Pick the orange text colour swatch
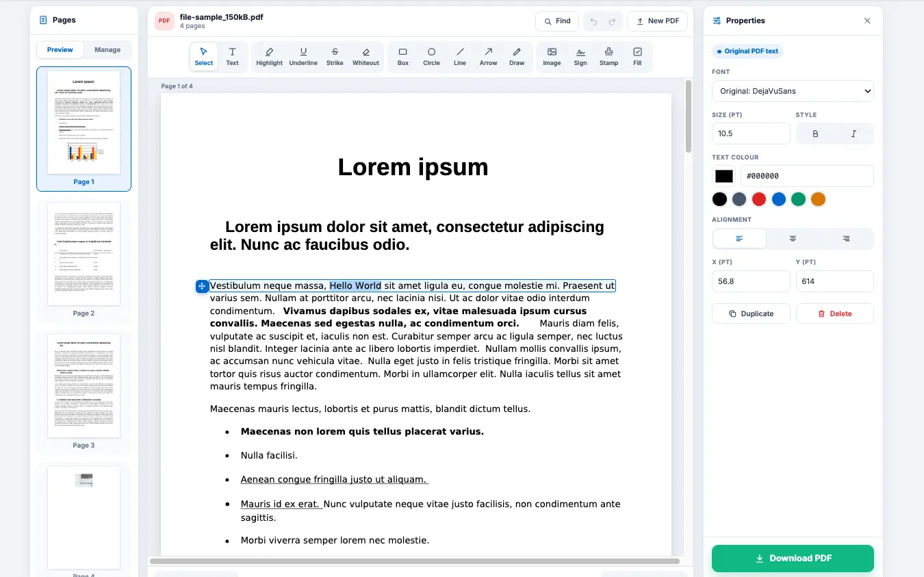924x577 pixels. [x=818, y=199]
